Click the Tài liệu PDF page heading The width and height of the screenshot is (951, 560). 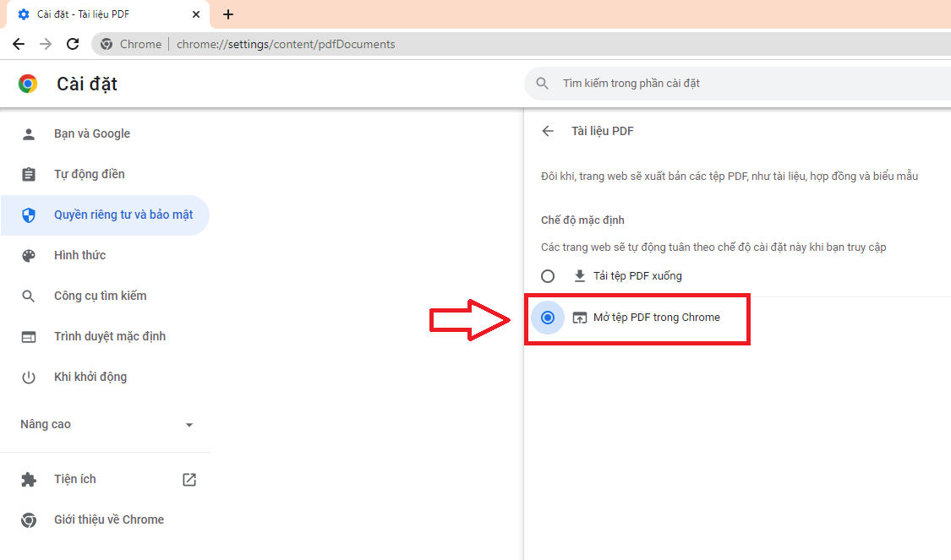tap(602, 131)
